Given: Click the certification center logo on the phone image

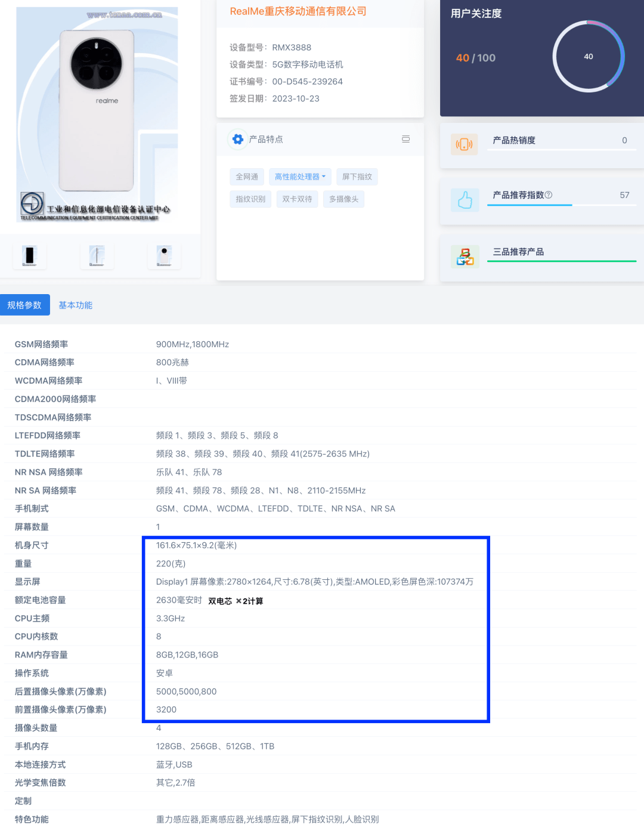Looking at the screenshot, I should coord(32,203).
